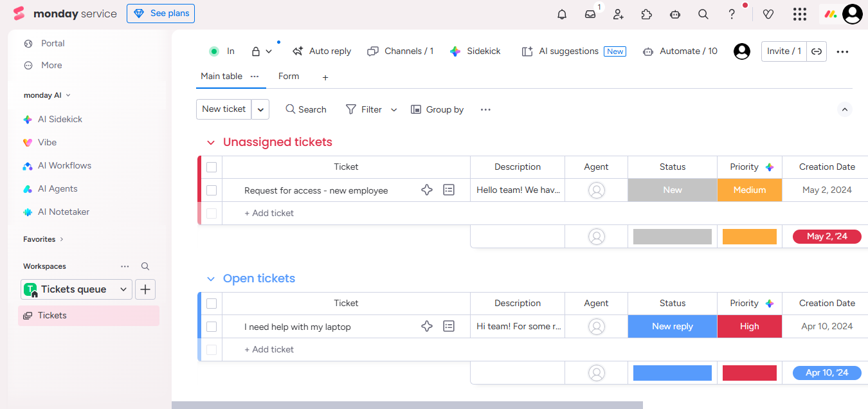Screen dimensions: 868x409
Task: Collapse the board header with arrow
Action: [x=845, y=109]
